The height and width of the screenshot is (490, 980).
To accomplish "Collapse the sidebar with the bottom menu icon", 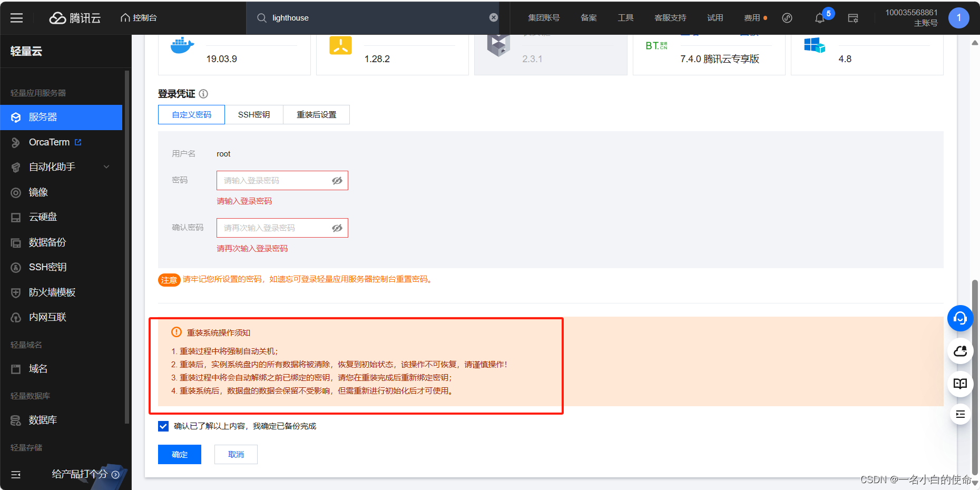I will 16,475.
